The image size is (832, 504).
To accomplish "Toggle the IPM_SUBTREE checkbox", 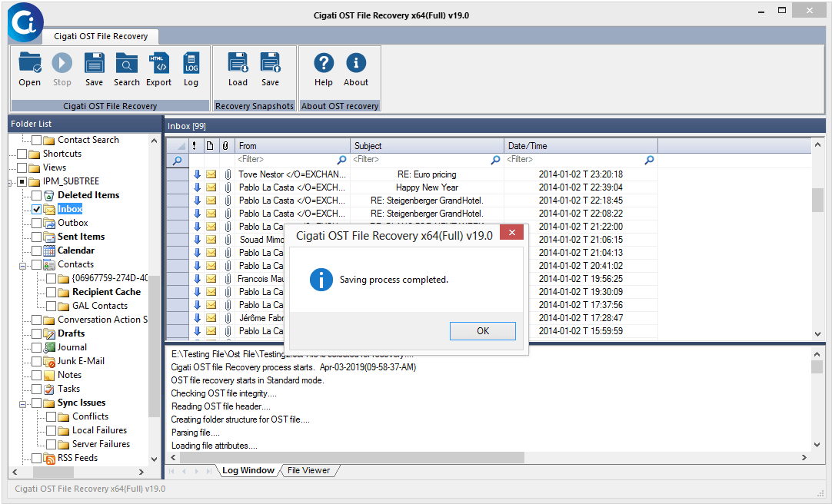I will [x=22, y=182].
